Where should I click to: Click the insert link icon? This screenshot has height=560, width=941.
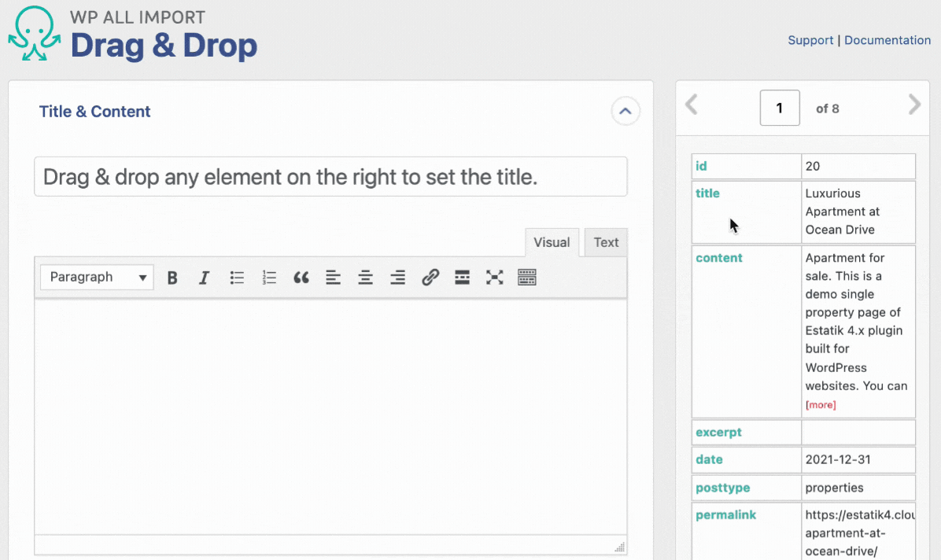(430, 278)
